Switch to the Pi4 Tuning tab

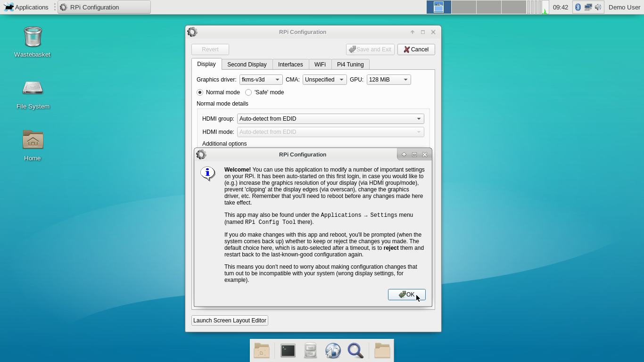pyautogui.click(x=350, y=65)
